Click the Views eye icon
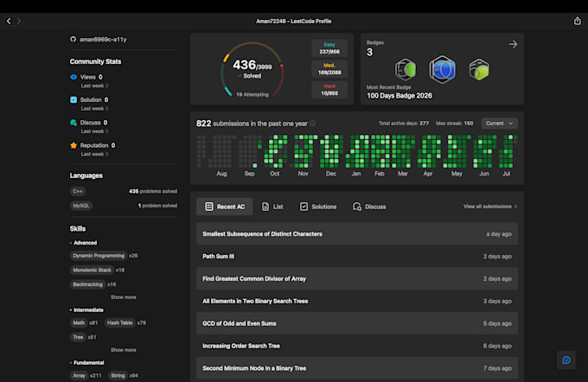Screen dimensions: 588x382 (73, 77)
